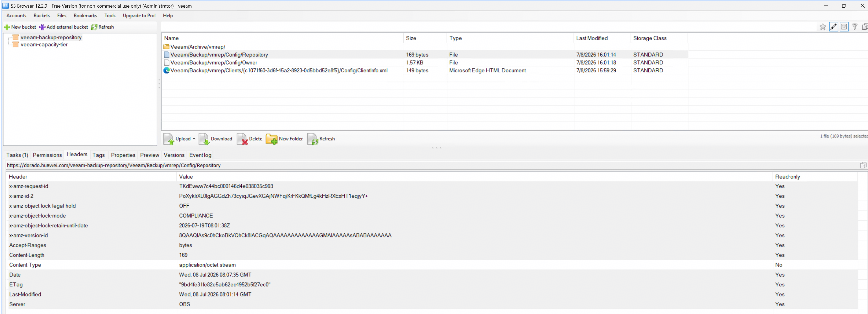This screenshot has height=314, width=868.
Task: Select the x-amz-request-id header row
Action: (432, 186)
